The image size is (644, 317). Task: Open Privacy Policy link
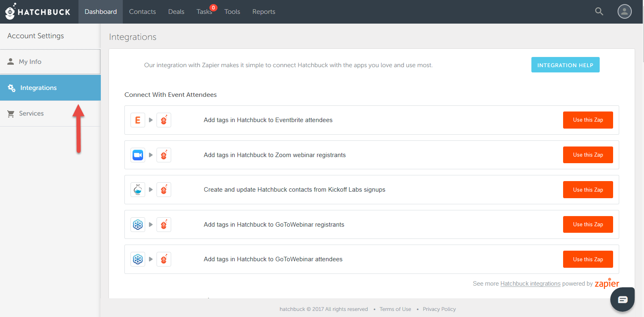439,309
